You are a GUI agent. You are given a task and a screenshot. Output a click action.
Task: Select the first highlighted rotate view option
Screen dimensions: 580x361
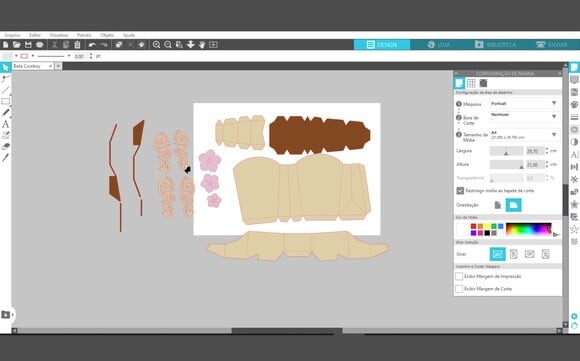point(498,254)
